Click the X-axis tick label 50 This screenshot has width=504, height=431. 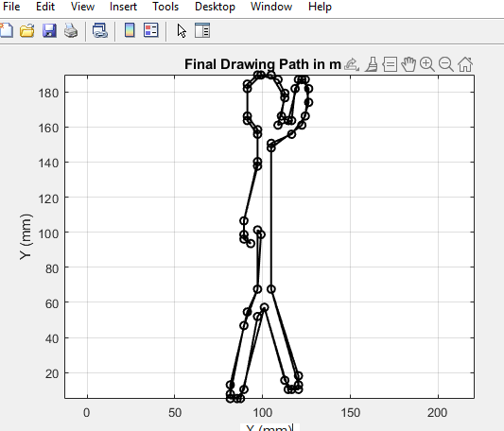click(175, 413)
